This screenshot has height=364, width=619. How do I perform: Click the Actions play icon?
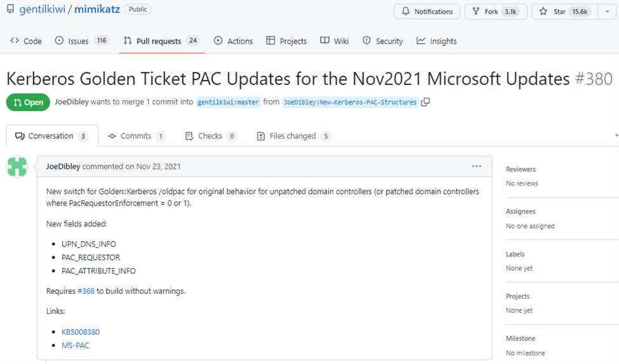pos(218,40)
